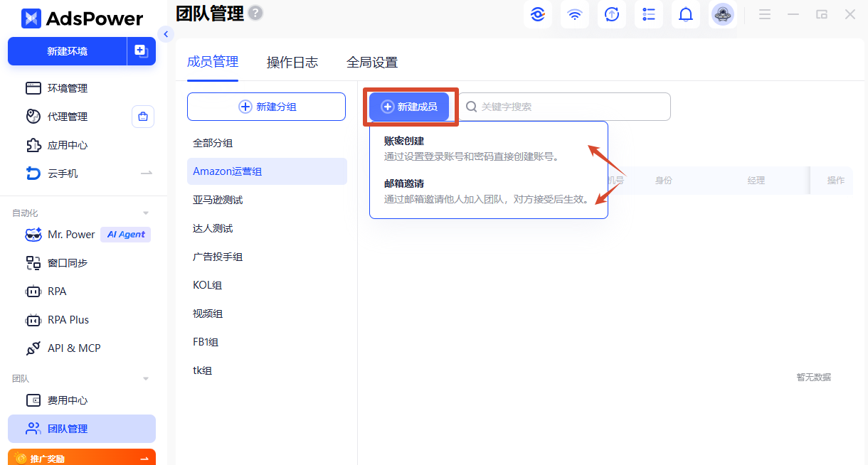Click the AI Agent badge

pos(126,235)
